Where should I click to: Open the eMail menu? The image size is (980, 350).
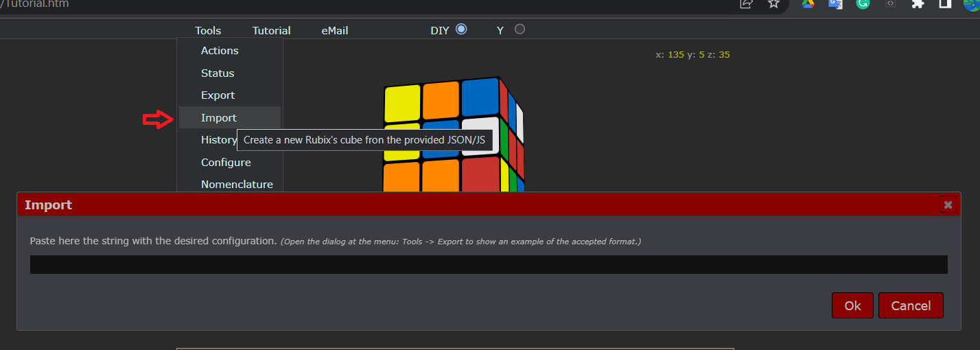[335, 30]
